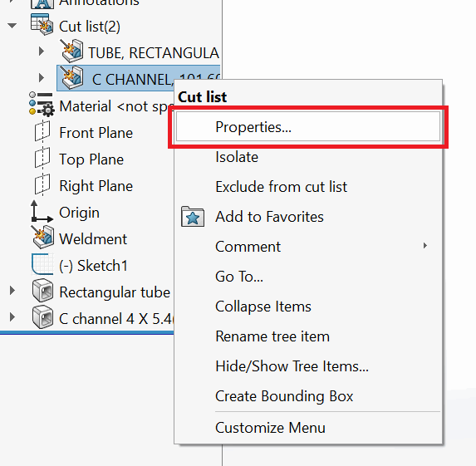Click the TUBE, RECTANGULAR weldment icon
Screen dimensions: 476x466
[x=71, y=51]
